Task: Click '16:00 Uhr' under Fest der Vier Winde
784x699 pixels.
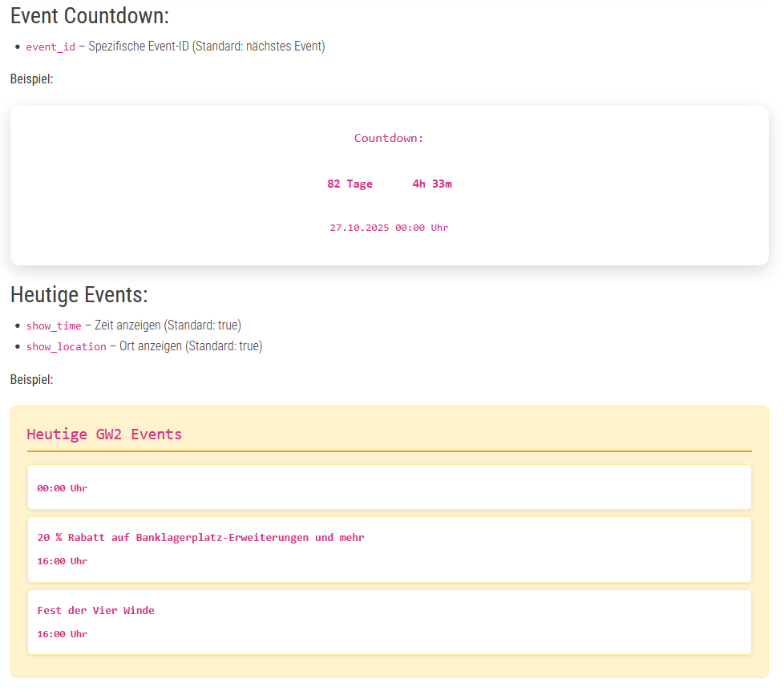Action: tap(63, 634)
